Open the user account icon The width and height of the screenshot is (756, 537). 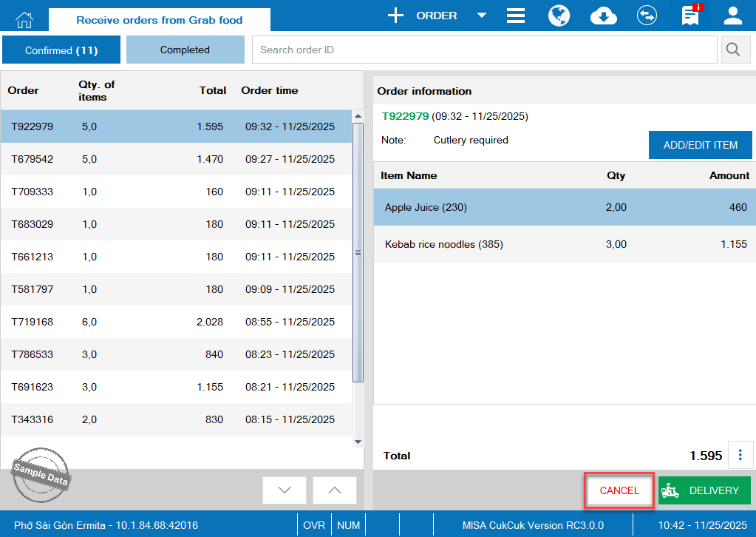pyautogui.click(x=732, y=16)
